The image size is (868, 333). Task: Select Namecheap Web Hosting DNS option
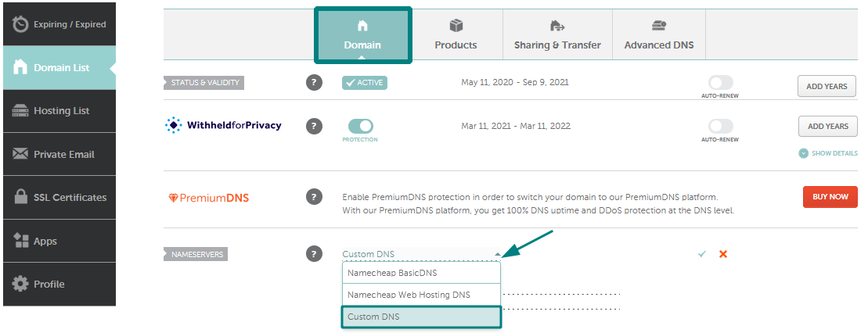pos(421,295)
